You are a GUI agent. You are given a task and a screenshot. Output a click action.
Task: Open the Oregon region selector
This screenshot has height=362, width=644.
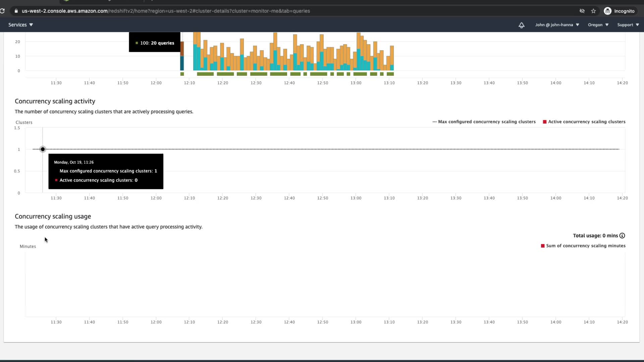coord(598,25)
